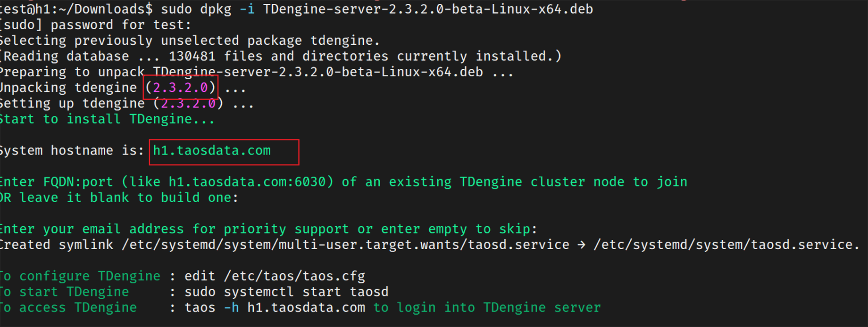The image size is (868, 327).
Task: Click the 'Preparing to unpack' package filename
Action: [x=318, y=72]
